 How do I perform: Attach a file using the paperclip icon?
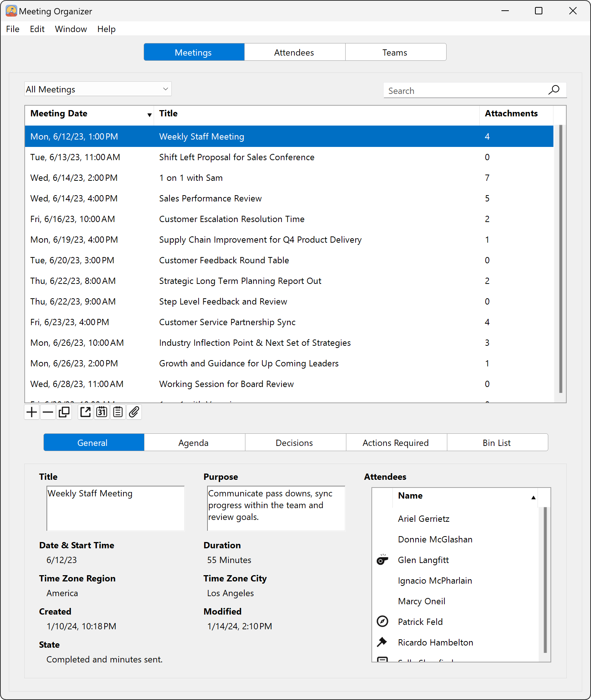click(134, 412)
